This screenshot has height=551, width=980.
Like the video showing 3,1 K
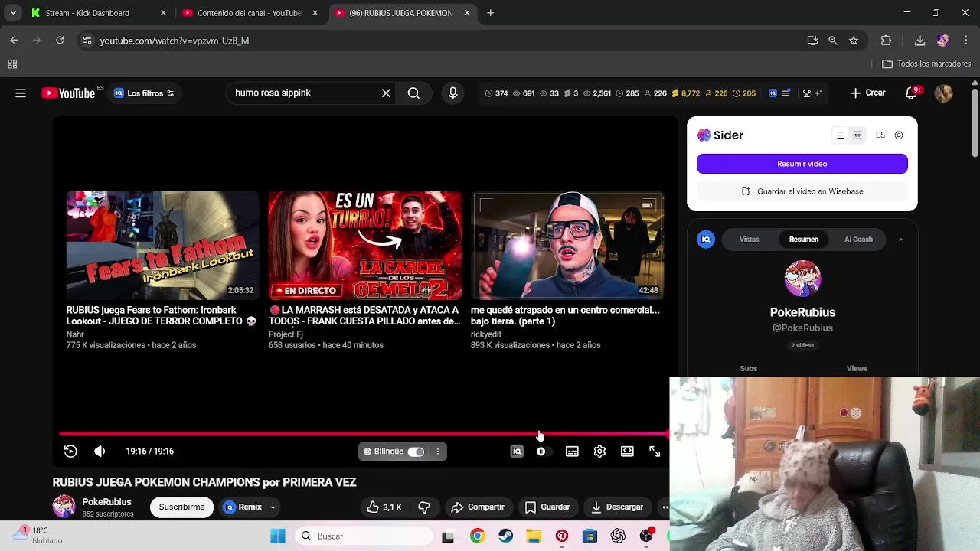coord(384,507)
